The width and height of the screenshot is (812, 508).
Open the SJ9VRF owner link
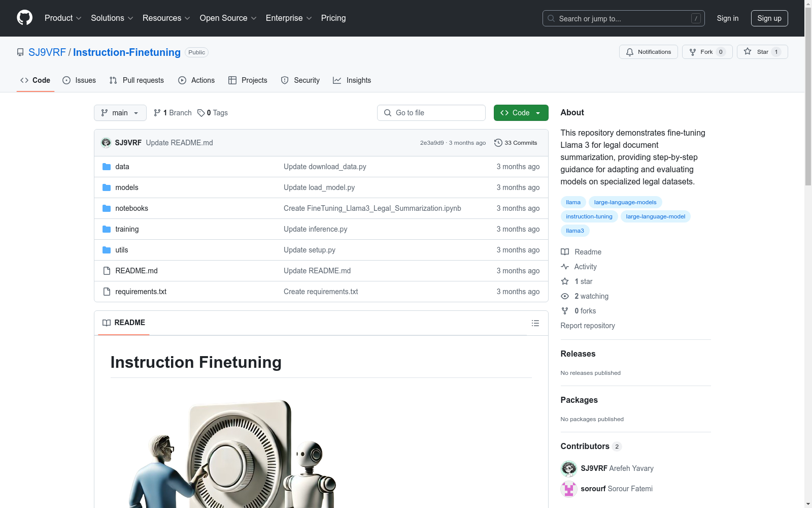[x=47, y=52]
